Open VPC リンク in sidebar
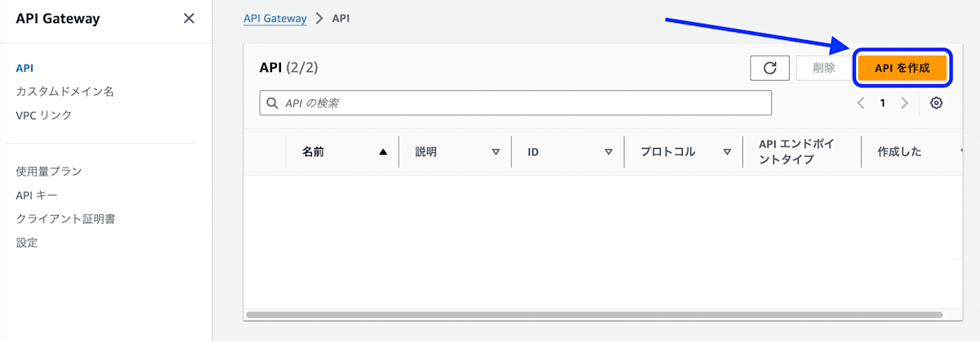 coord(44,115)
